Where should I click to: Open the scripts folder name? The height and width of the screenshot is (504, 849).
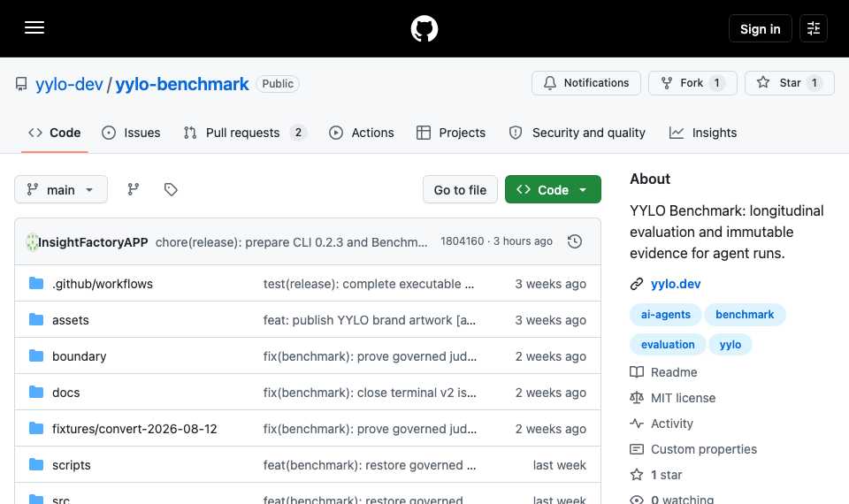point(72,465)
